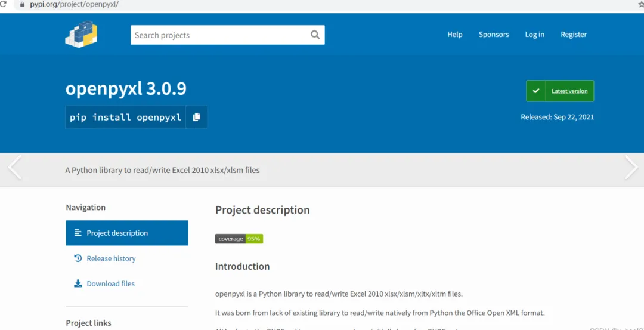Click the Project links heading

click(88, 323)
